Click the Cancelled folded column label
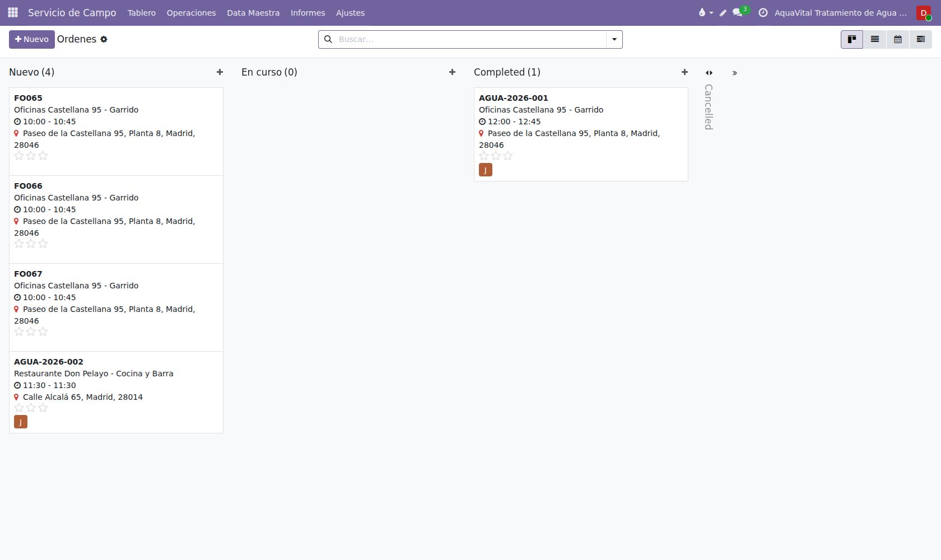Screen dimensions: 941x560 tap(709, 107)
